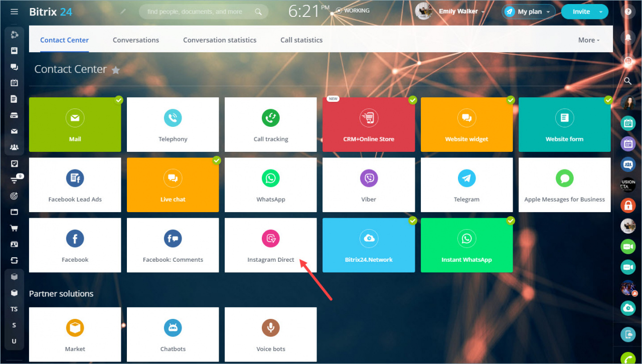Open the shopping cart in left sidebar

14,228
